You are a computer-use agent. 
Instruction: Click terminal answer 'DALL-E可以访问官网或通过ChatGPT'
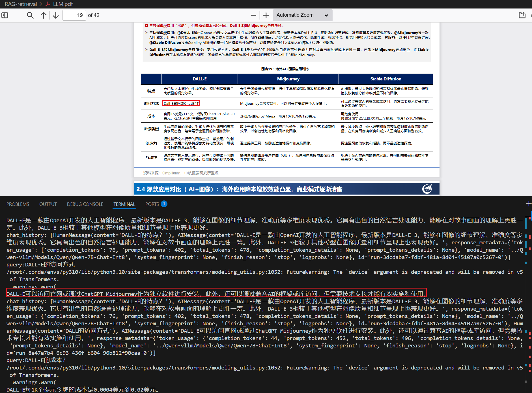point(216,294)
